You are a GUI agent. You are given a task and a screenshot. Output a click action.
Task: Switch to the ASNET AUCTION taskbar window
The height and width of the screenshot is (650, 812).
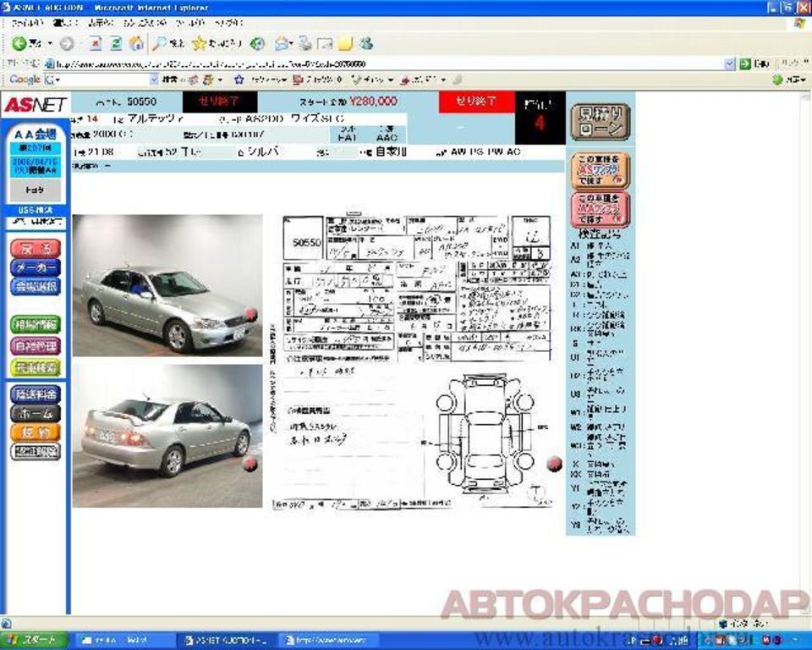coord(227,642)
